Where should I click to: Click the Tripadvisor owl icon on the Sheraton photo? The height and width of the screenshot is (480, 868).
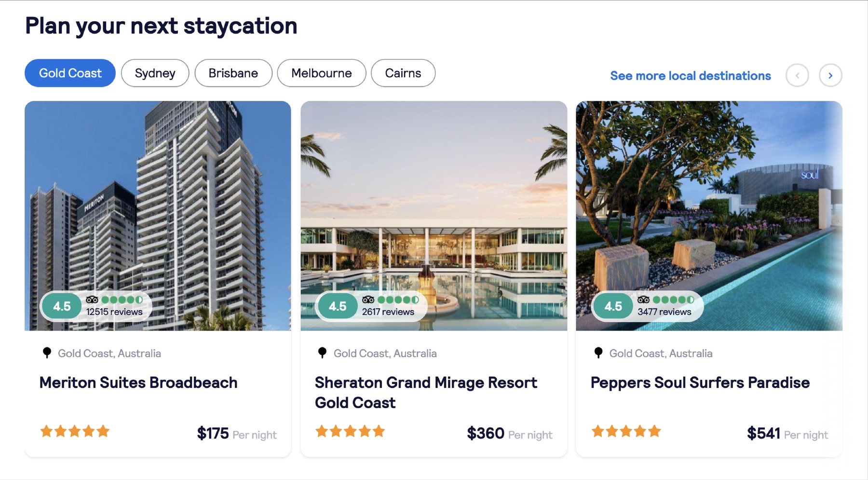[368, 300]
